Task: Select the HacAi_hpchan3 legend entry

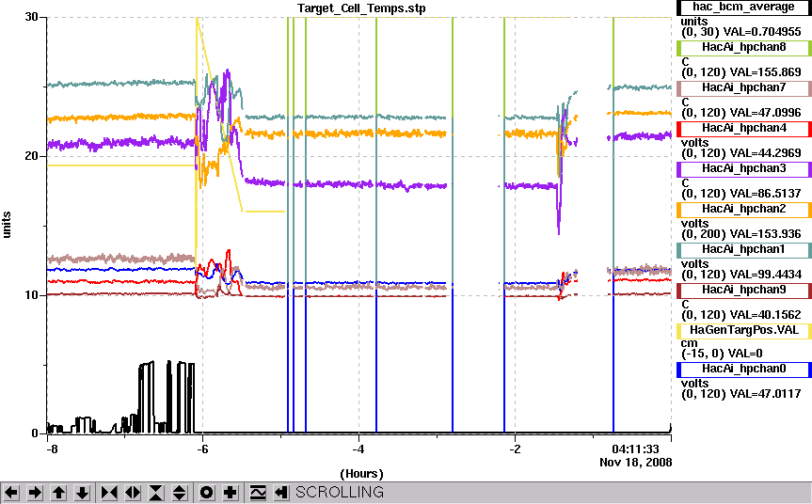Action: click(743, 168)
